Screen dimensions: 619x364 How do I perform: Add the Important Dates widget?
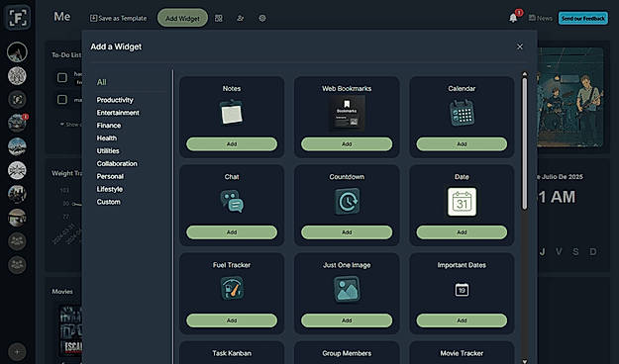click(x=462, y=320)
